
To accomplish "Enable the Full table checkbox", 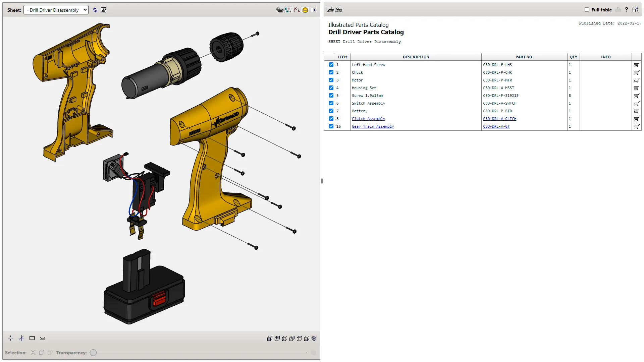I will tap(587, 10).
